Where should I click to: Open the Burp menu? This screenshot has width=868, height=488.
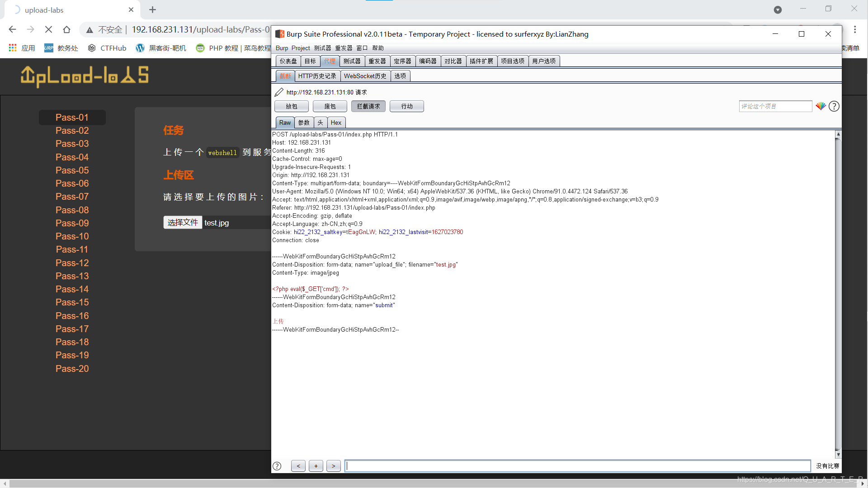(282, 48)
